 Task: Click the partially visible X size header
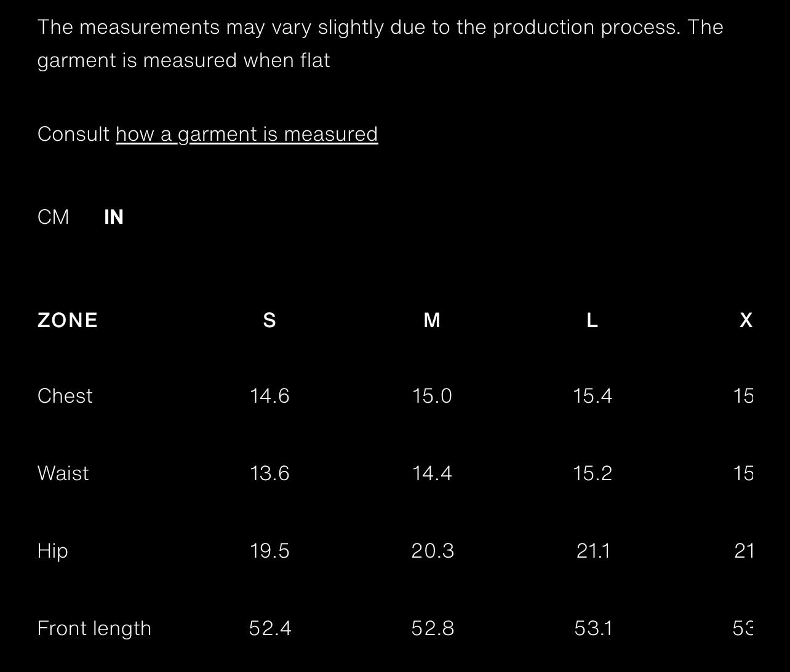pos(746,320)
